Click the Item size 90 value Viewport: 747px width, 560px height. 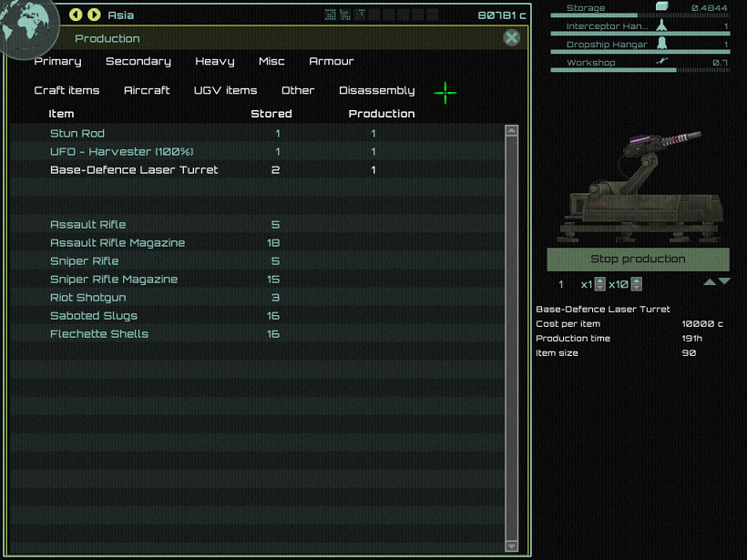(689, 353)
